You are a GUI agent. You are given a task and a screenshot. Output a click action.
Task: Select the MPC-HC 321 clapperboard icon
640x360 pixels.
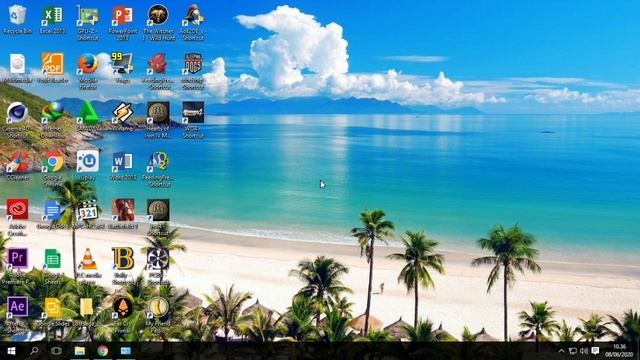[x=88, y=210]
